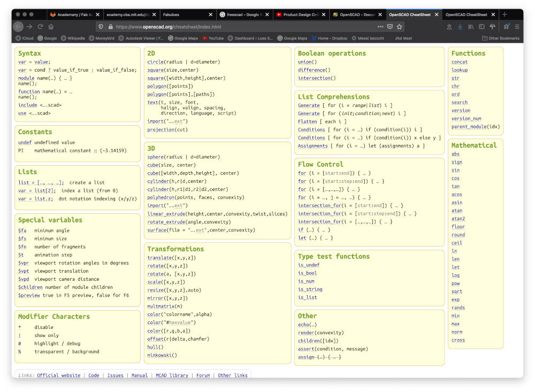Image resolution: width=535 pixels, height=392 pixels.
Task: Click the rands mathematical function link
Action: click(x=458, y=308)
